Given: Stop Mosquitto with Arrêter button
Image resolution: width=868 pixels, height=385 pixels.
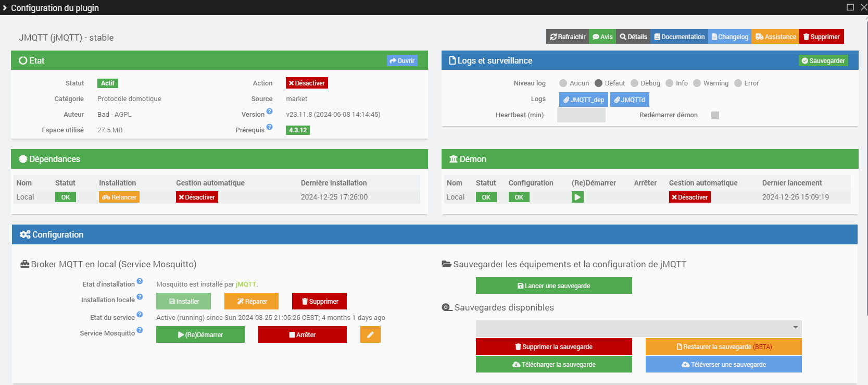Looking at the screenshot, I should tap(303, 334).
